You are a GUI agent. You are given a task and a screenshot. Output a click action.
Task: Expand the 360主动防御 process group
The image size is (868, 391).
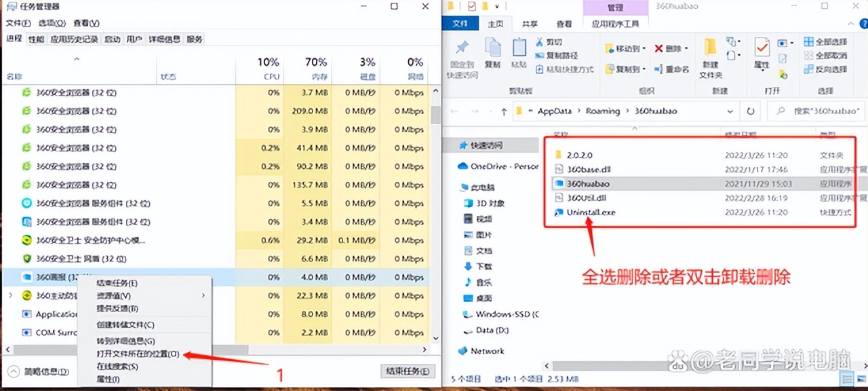pyautogui.click(x=10, y=295)
